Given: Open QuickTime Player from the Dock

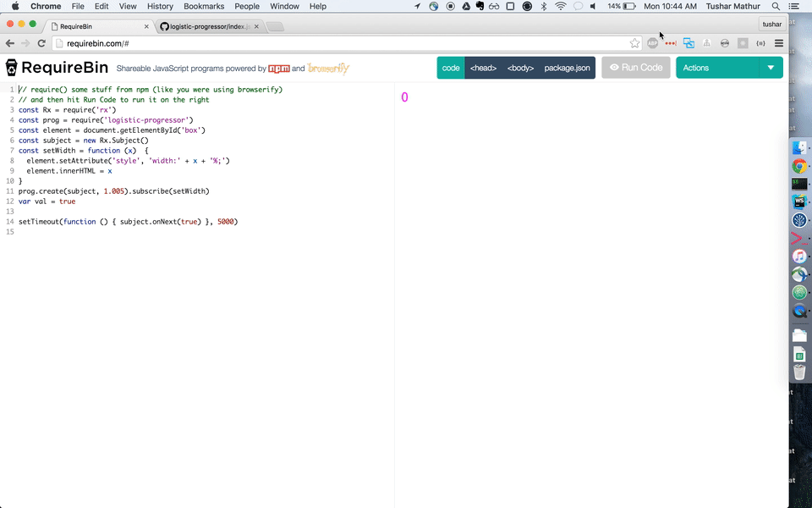Looking at the screenshot, I should click(799, 311).
